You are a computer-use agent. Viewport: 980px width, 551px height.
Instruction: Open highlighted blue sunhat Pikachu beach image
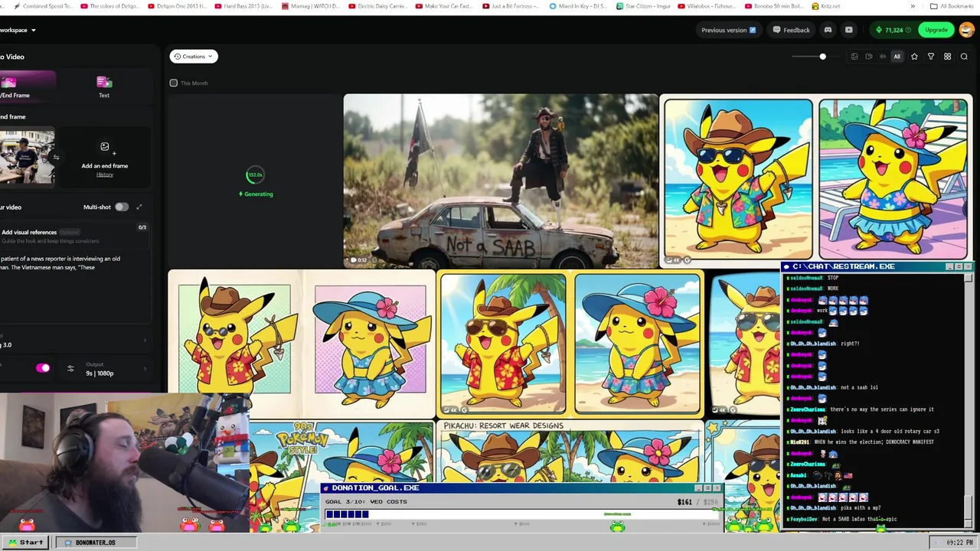tap(637, 344)
